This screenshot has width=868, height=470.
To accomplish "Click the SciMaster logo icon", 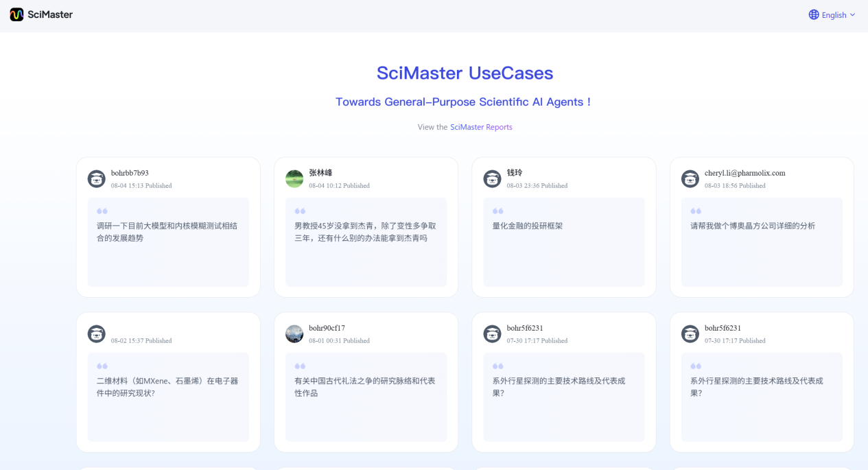I will pos(16,14).
